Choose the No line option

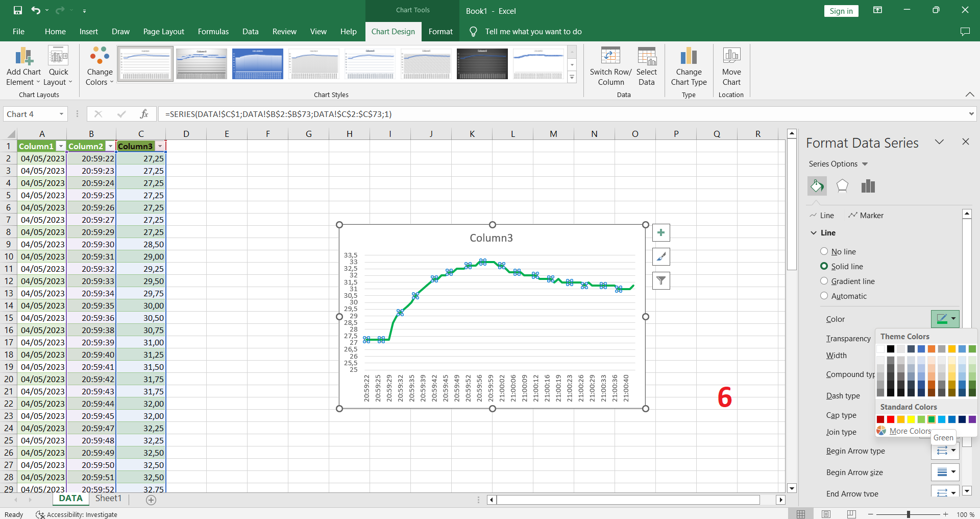824,251
